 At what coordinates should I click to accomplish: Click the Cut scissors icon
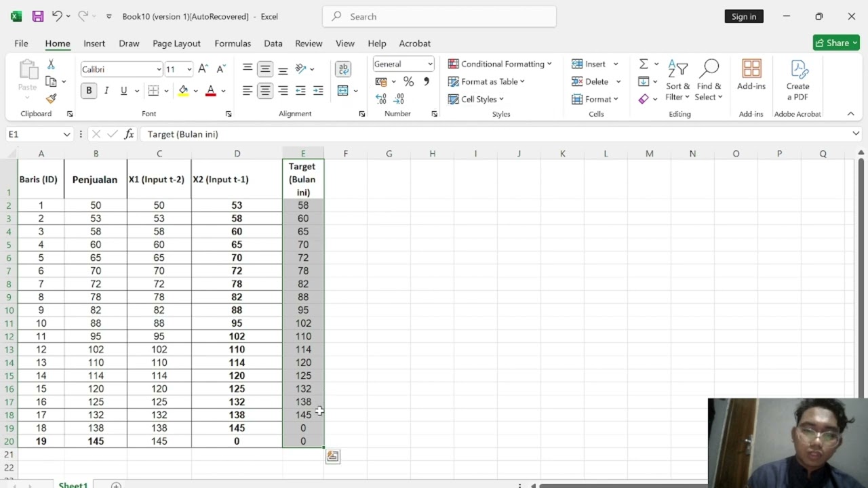pyautogui.click(x=51, y=64)
